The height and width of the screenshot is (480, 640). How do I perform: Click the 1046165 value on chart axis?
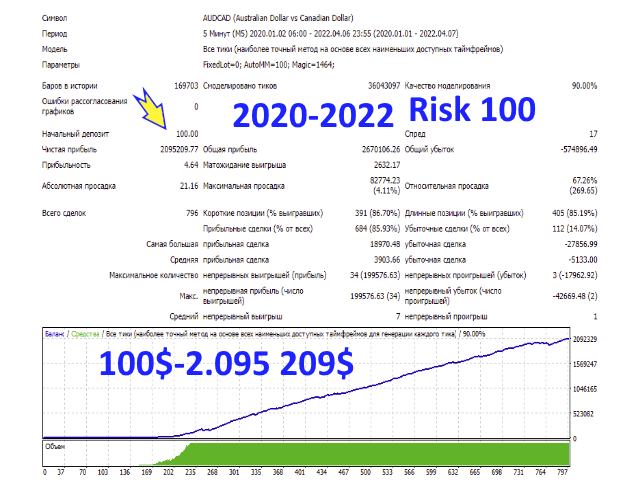(584, 389)
